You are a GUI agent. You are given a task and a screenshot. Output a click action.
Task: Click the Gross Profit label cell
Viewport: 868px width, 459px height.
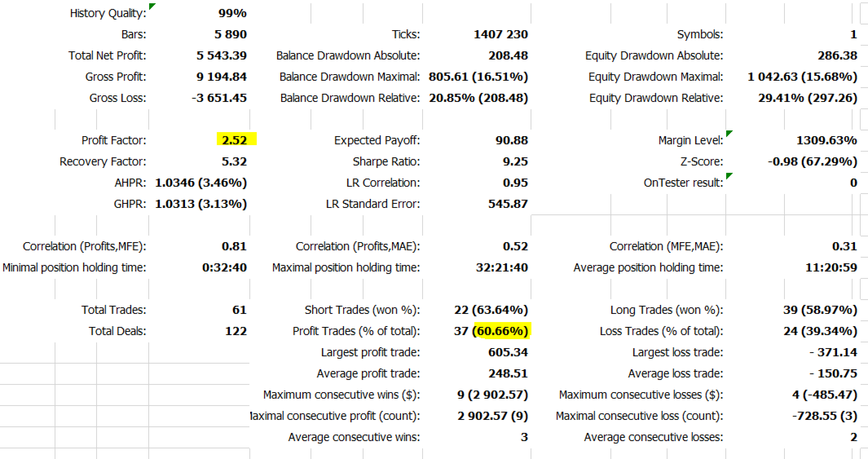[x=116, y=77]
